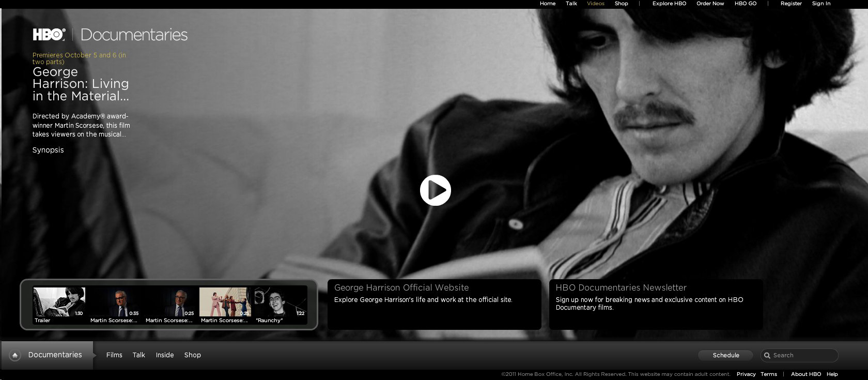Click Sign In link
Viewport: 868px width, 380px height.
(x=821, y=4)
